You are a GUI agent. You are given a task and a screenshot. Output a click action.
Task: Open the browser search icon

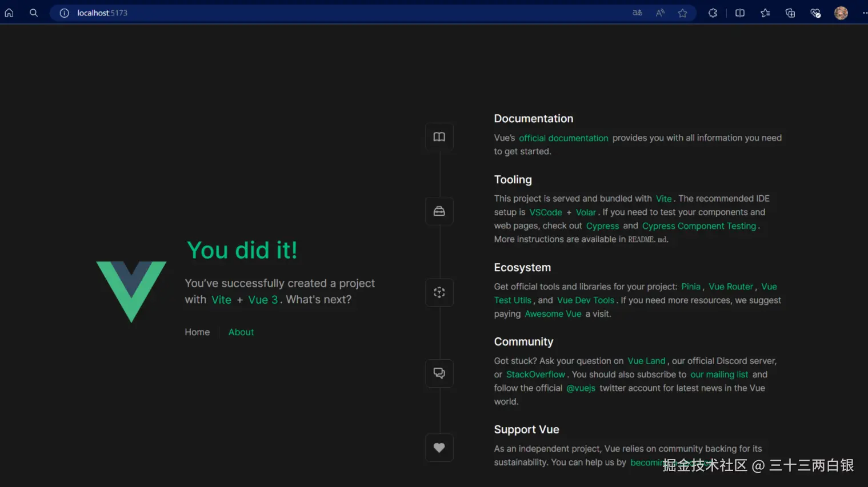click(34, 13)
